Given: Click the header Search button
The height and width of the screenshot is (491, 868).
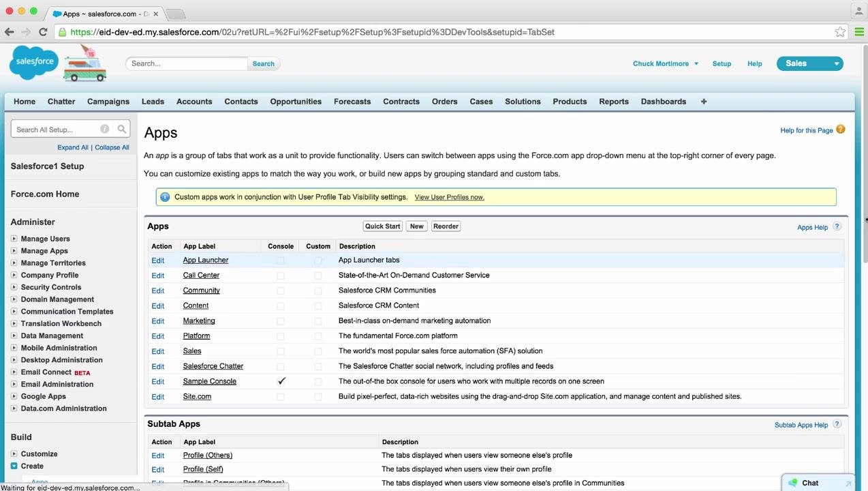Looking at the screenshot, I should 264,63.
